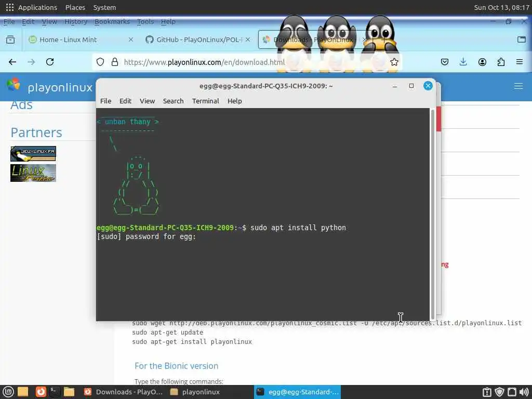
Task: Launch the terminal from the taskbar launcher
Action: tap(55, 392)
